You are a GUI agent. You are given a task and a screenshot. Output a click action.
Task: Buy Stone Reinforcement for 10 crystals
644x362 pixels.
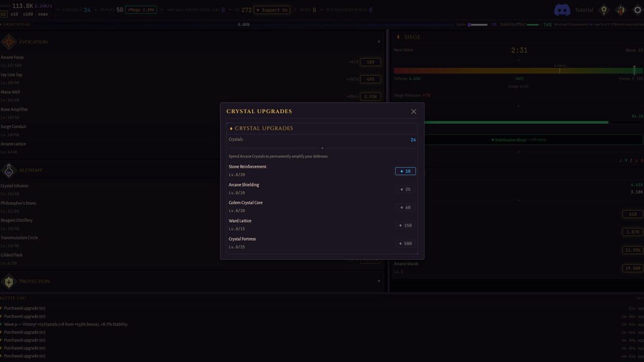coord(406,171)
